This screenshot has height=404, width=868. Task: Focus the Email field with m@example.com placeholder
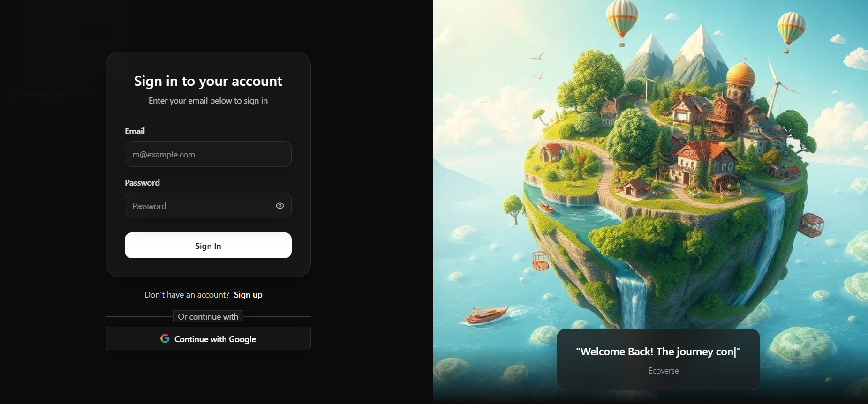click(208, 154)
